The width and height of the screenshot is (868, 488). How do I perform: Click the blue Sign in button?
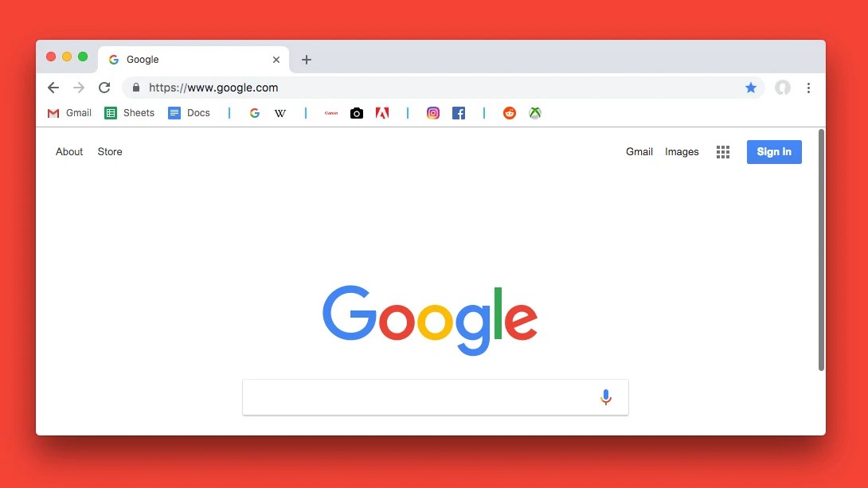pyautogui.click(x=774, y=152)
